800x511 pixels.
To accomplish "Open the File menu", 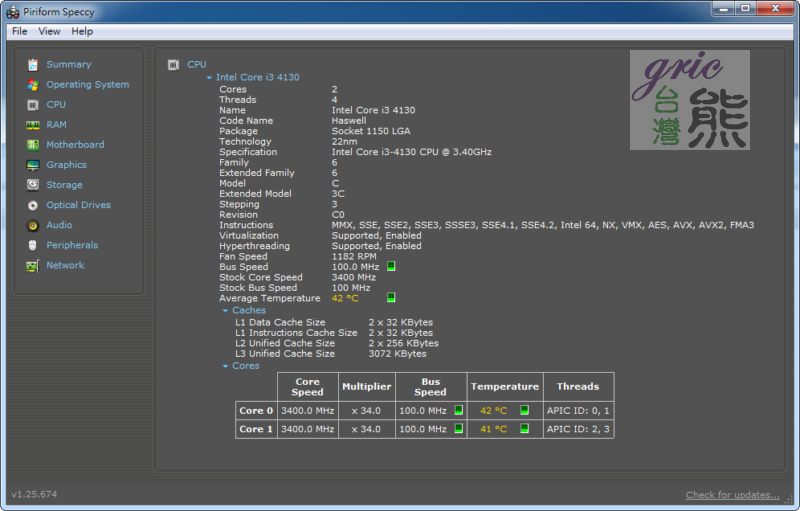I will [20, 32].
